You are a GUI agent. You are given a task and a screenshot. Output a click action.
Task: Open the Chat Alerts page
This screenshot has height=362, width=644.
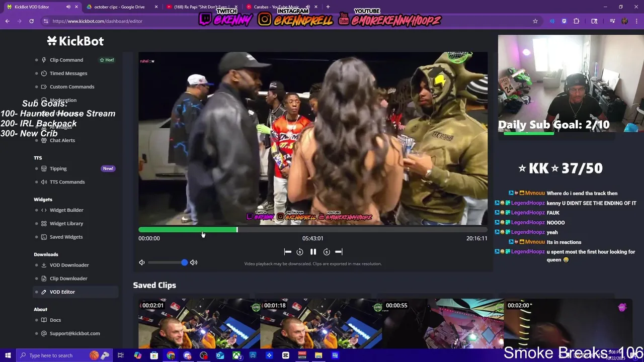(62, 140)
